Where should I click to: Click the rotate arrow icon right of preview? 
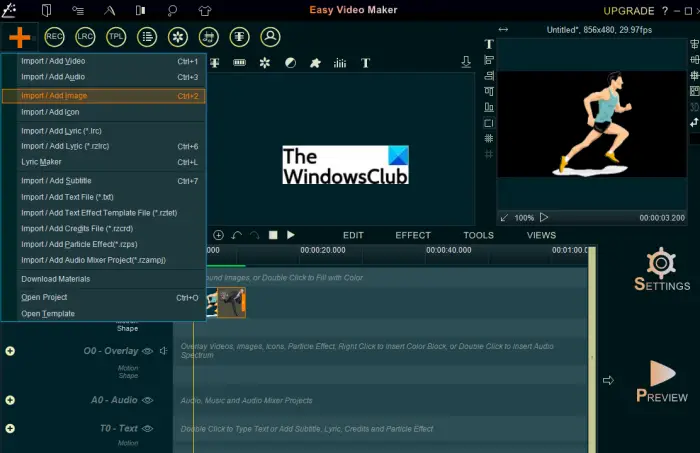(x=694, y=122)
